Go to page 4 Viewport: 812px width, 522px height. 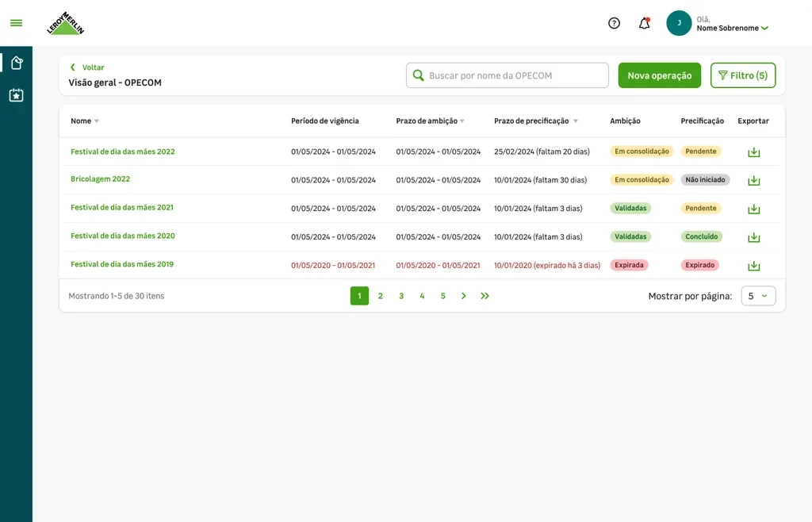pos(422,296)
